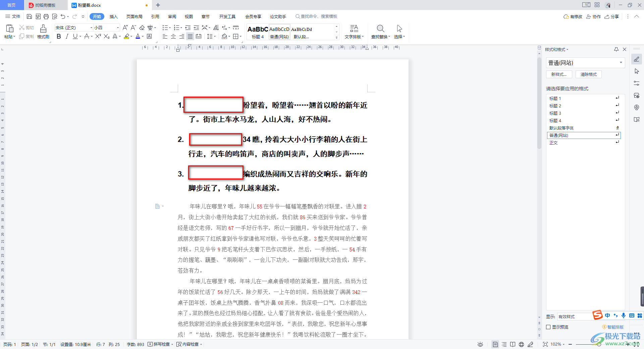Image resolution: width=644 pixels, height=349 pixels.
Task: Center align the paragraph
Action: pyautogui.click(x=173, y=36)
